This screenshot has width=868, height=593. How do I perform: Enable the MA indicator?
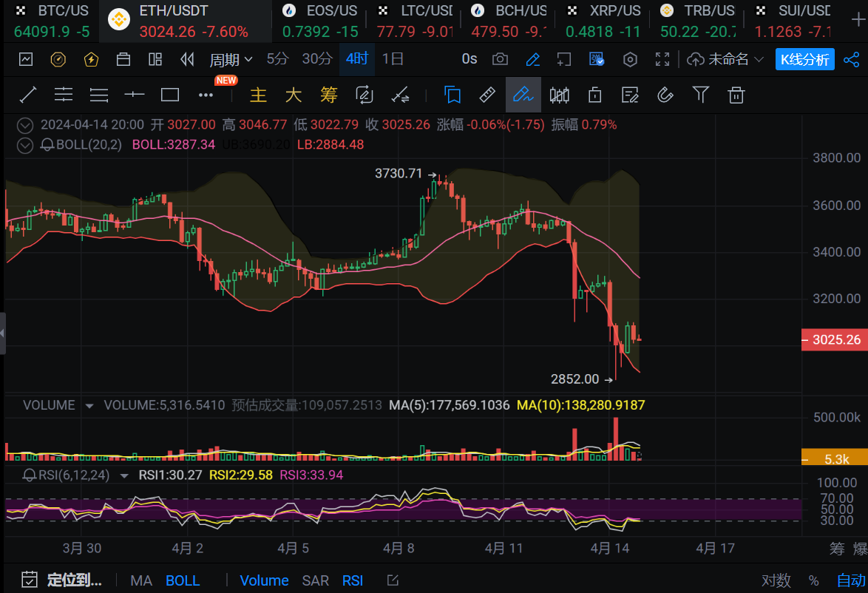141,580
